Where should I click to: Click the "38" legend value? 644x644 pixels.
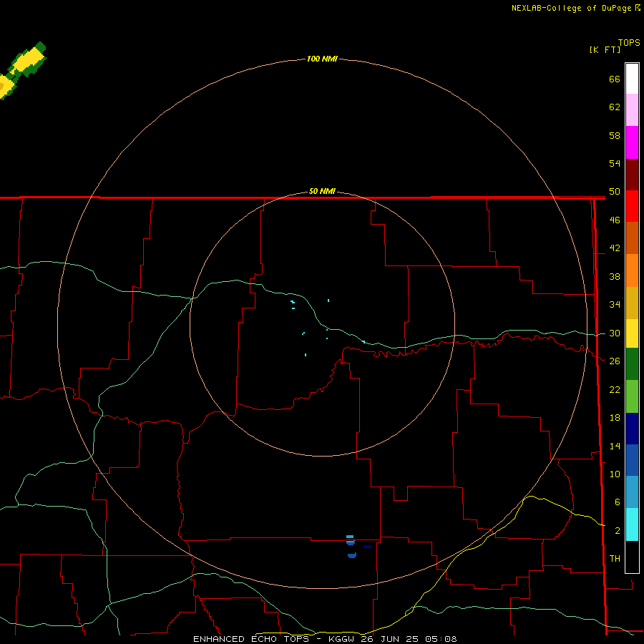pos(615,276)
